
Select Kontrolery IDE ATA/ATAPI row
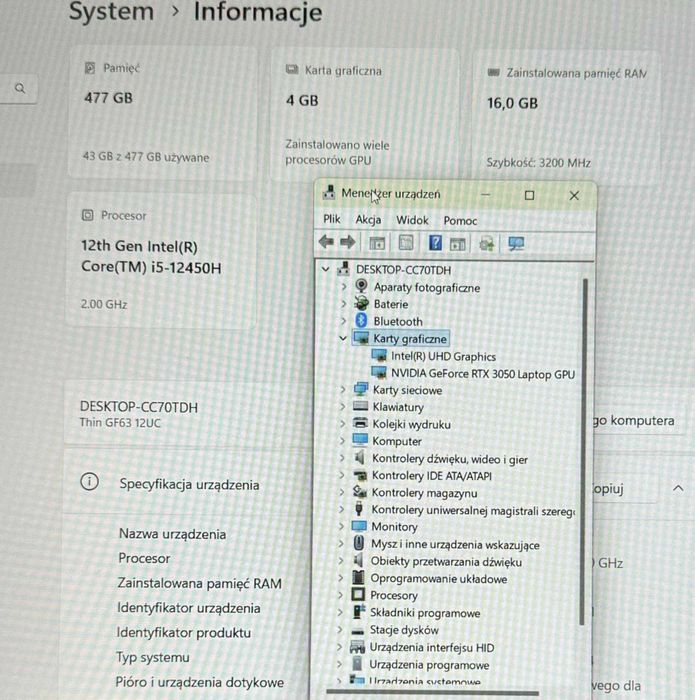[x=432, y=475]
